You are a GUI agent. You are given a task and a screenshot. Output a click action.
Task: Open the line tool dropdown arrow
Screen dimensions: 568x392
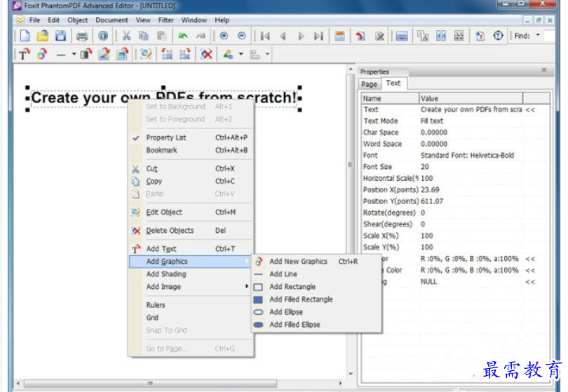click(74, 54)
